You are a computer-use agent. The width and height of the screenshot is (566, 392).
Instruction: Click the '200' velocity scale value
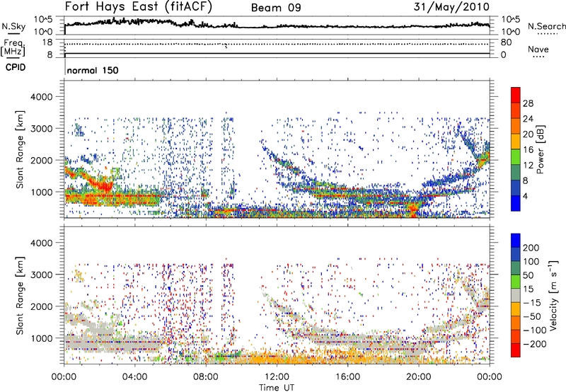pos(531,248)
